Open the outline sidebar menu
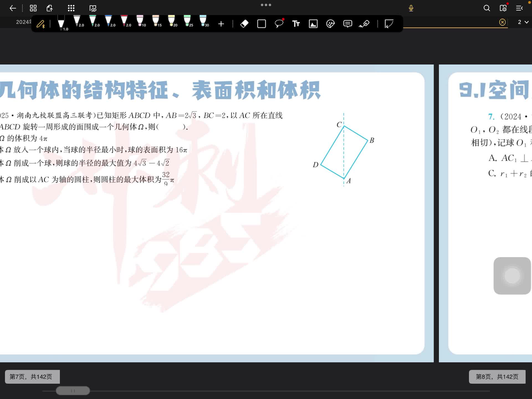Image resolution: width=532 pixels, height=399 pixels. (x=519, y=8)
